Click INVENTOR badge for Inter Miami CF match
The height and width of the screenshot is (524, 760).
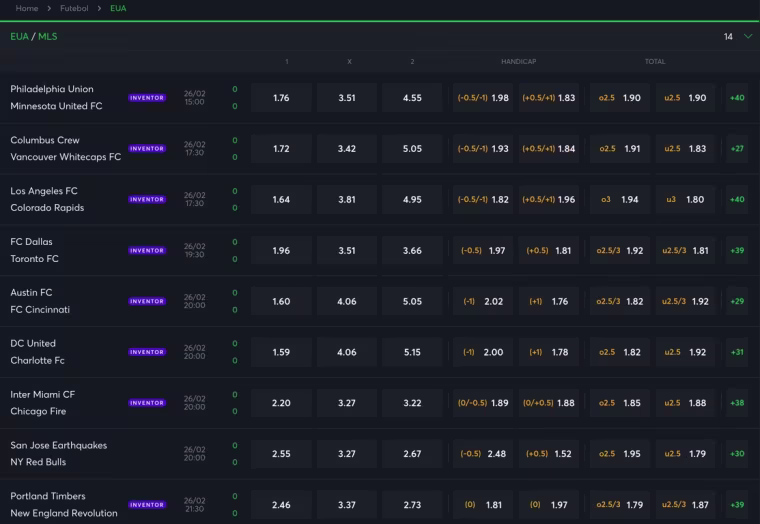147,403
